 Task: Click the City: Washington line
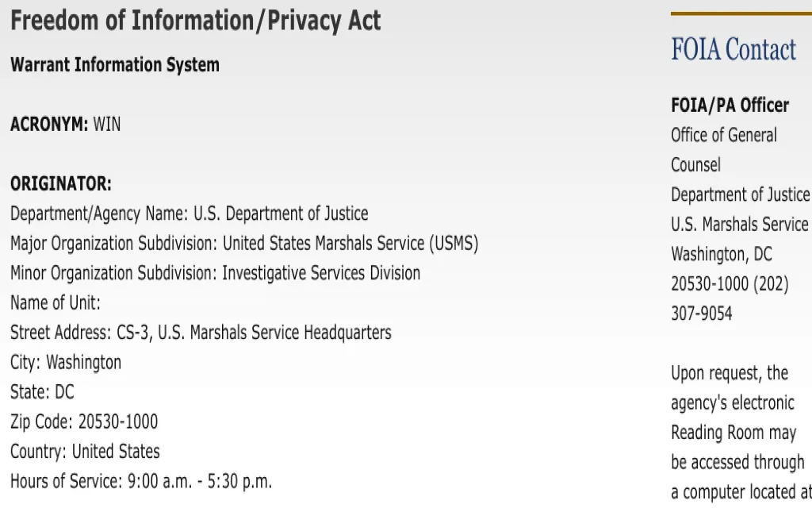click(x=66, y=362)
